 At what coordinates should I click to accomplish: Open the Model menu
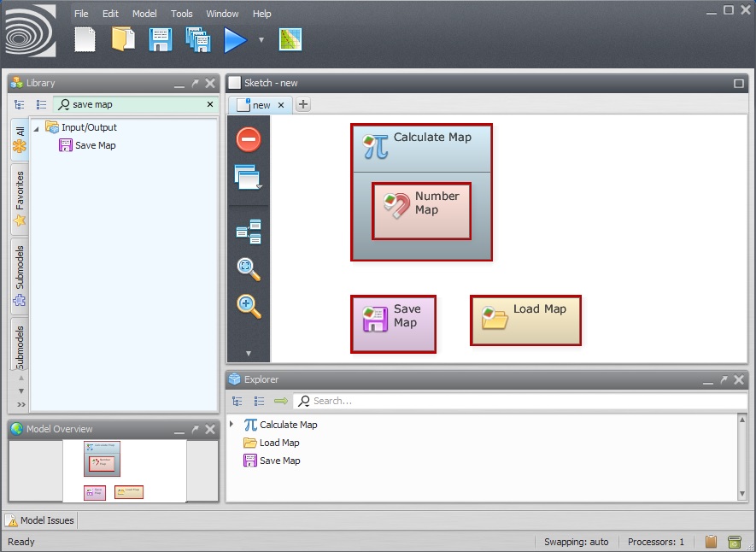(x=144, y=14)
